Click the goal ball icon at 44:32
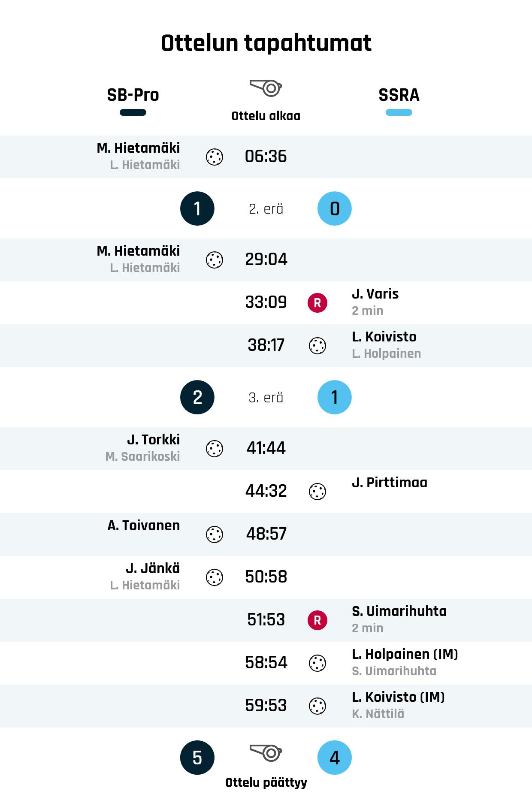 317,492
